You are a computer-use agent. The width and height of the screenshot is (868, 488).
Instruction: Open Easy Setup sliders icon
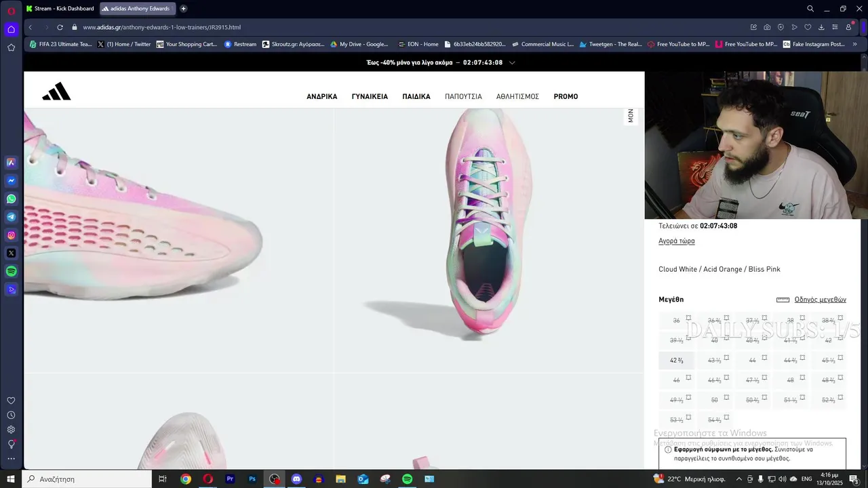[835, 27]
